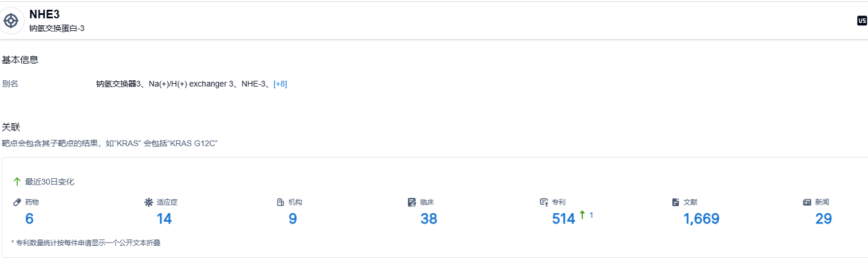Click the document icon for 文献
This screenshot has height=259, width=868.
pyautogui.click(x=676, y=202)
